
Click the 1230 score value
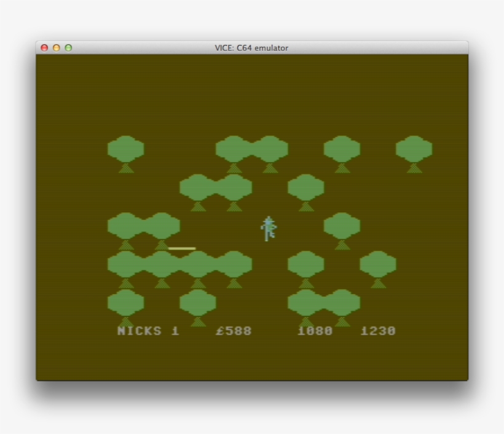[x=378, y=331]
